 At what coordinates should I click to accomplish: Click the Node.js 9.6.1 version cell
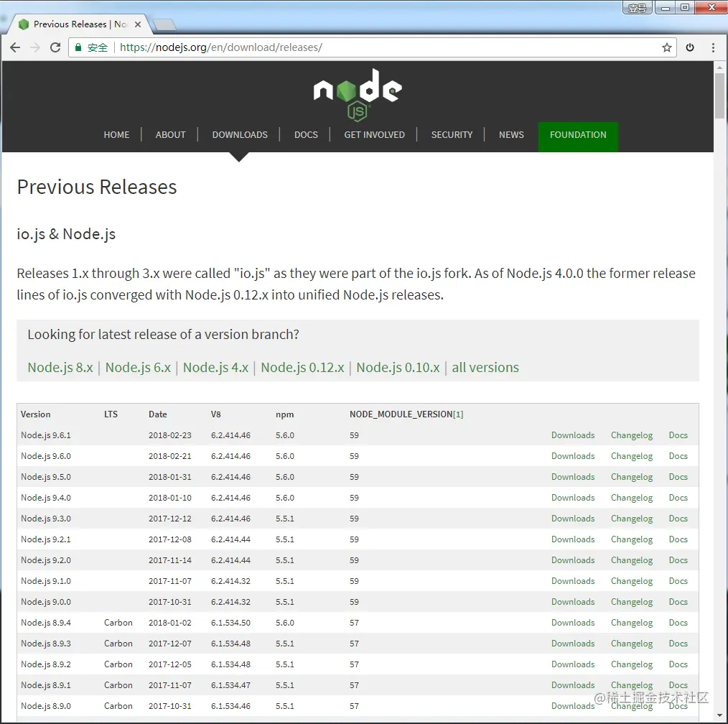(x=45, y=435)
